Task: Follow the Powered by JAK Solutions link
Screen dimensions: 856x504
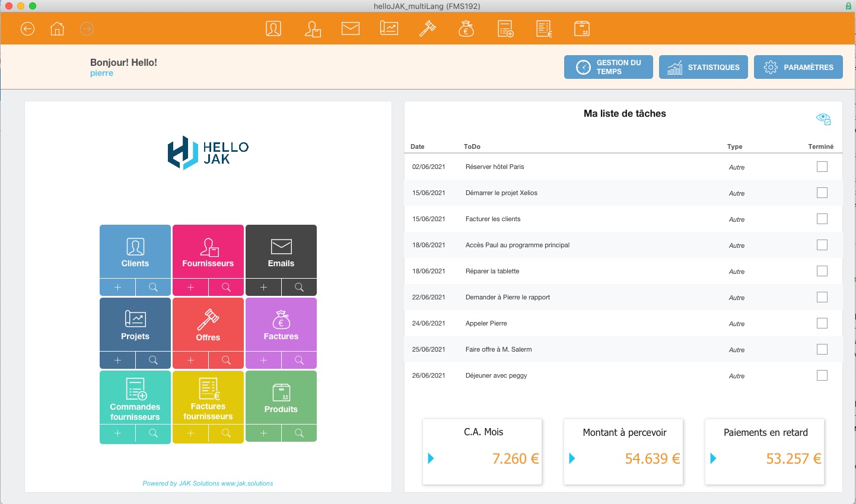Action: (208, 483)
